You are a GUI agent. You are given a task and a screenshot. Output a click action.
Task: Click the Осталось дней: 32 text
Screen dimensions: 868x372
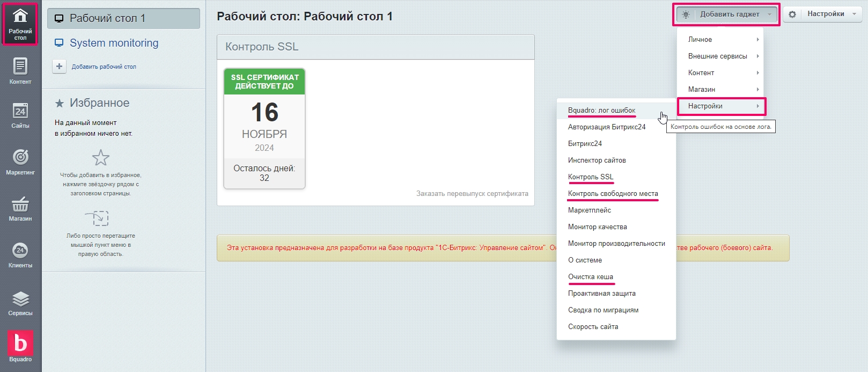pyautogui.click(x=264, y=173)
